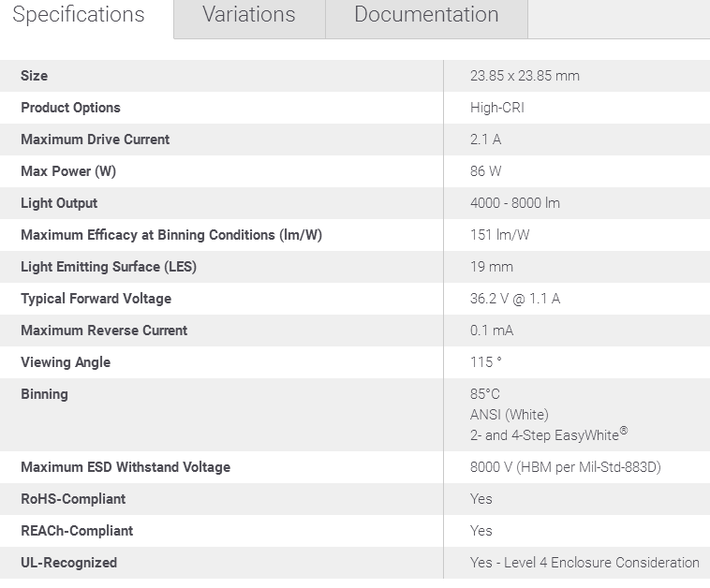Image resolution: width=710 pixels, height=588 pixels.
Task: Click the High-CRI value
Action: point(497,108)
